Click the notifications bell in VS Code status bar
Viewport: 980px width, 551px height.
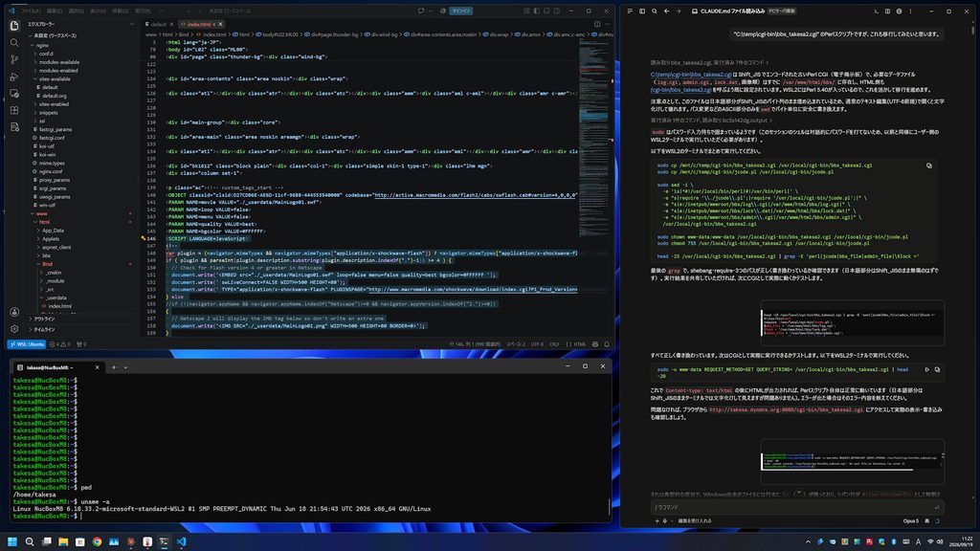(x=606, y=344)
